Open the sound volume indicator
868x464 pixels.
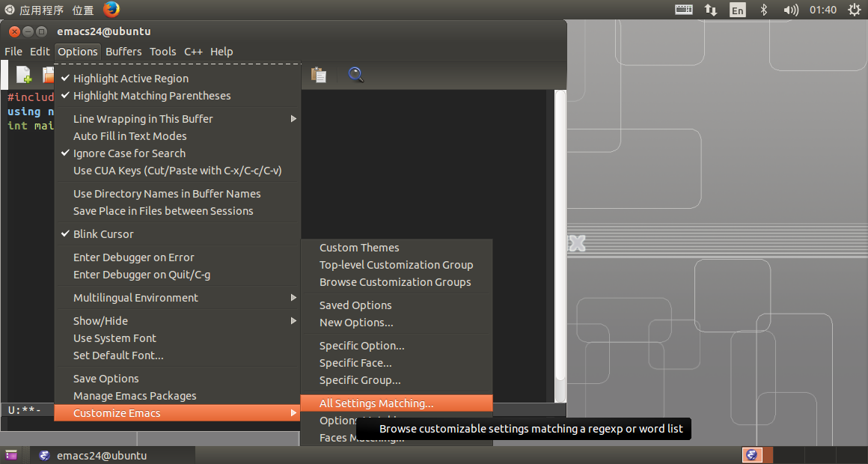(x=790, y=10)
